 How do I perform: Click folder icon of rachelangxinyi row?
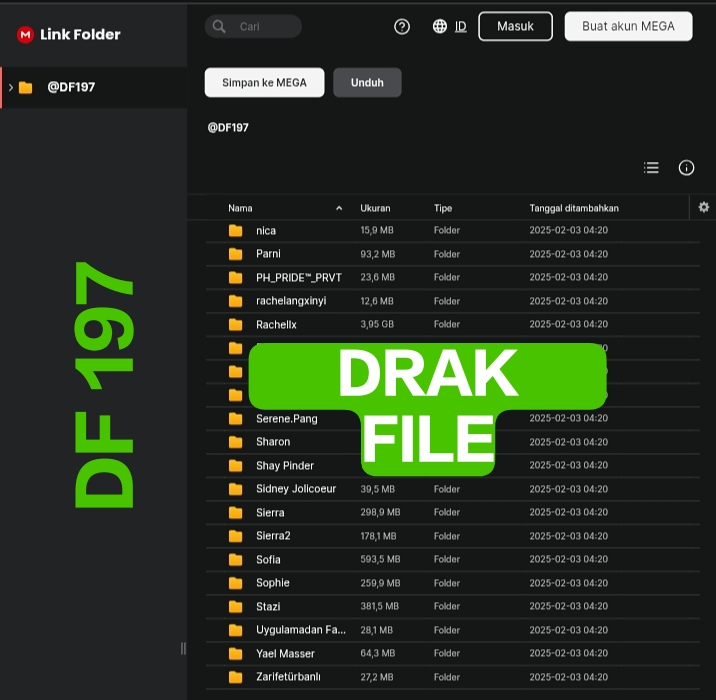236,301
